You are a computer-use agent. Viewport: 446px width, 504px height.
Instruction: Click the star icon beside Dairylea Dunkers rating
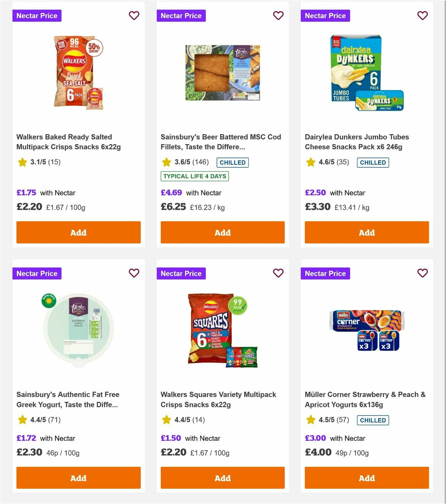(310, 162)
